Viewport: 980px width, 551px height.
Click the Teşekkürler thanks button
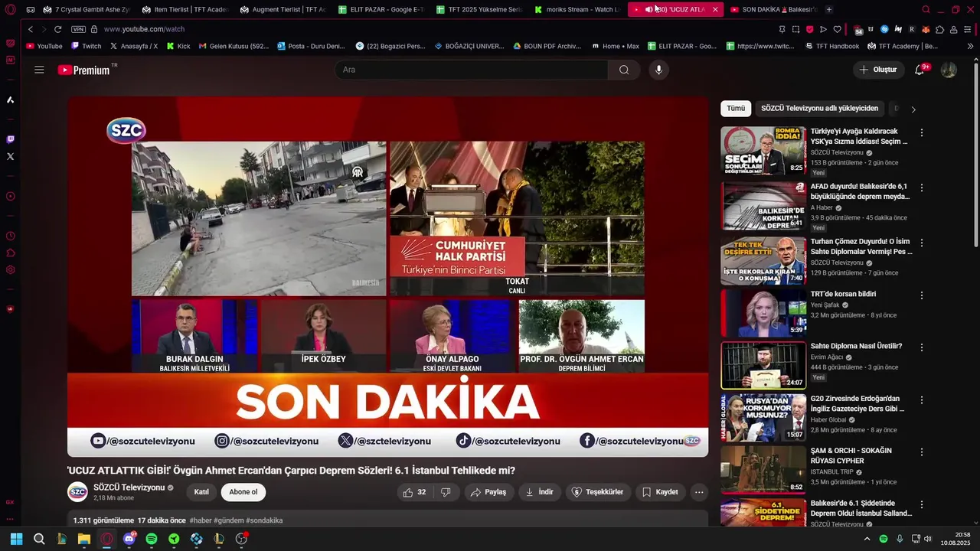point(598,492)
